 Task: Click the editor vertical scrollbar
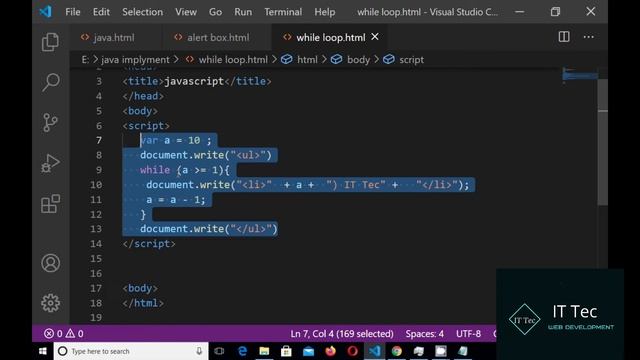602,142
